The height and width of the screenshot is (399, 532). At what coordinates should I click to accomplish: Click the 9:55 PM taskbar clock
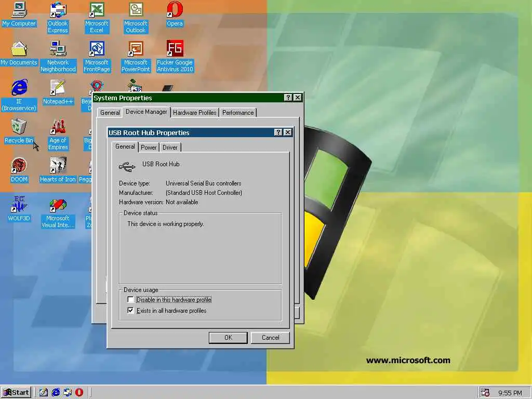[x=510, y=393]
